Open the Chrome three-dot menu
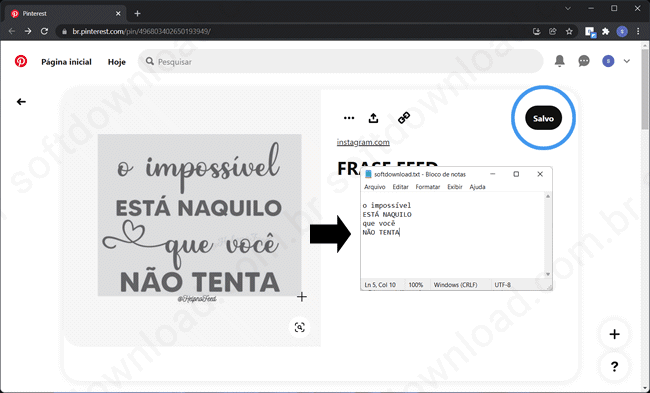The image size is (650, 393). click(x=638, y=31)
